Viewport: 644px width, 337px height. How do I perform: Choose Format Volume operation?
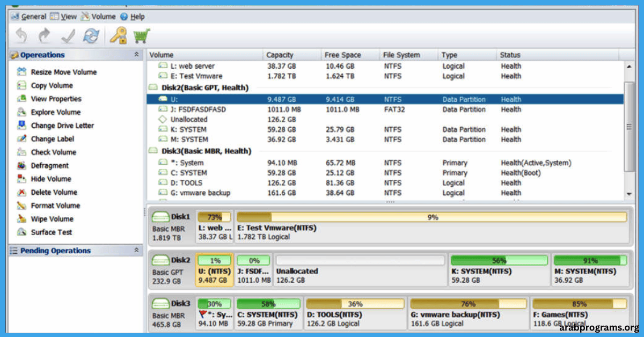point(48,206)
